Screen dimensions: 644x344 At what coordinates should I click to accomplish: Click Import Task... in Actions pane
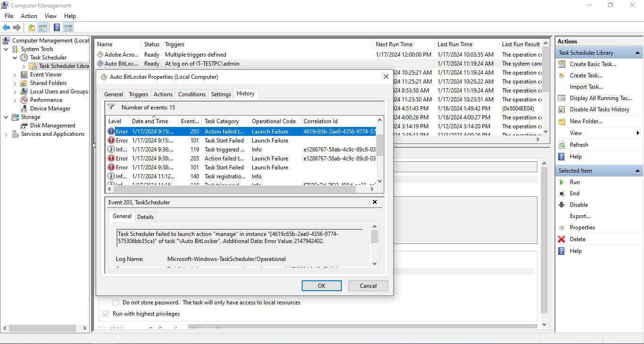click(x=586, y=87)
